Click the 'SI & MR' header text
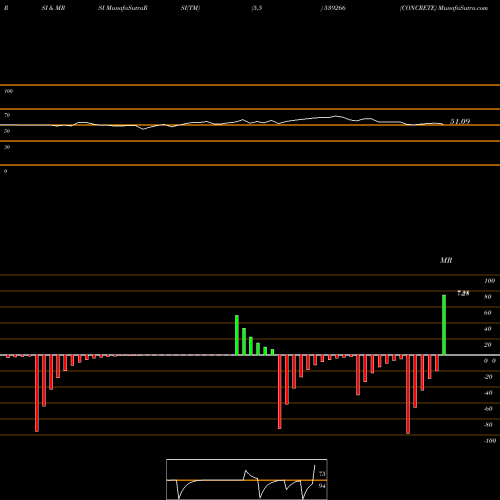 [53, 8]
